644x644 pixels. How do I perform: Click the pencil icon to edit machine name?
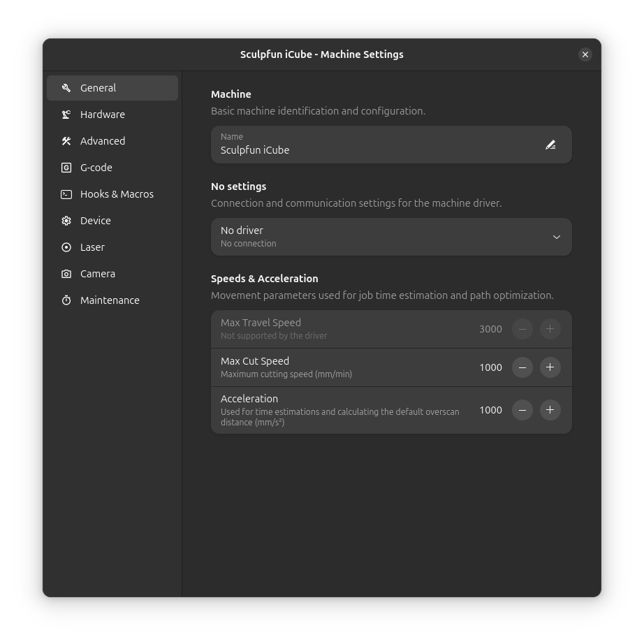(550, 145)
